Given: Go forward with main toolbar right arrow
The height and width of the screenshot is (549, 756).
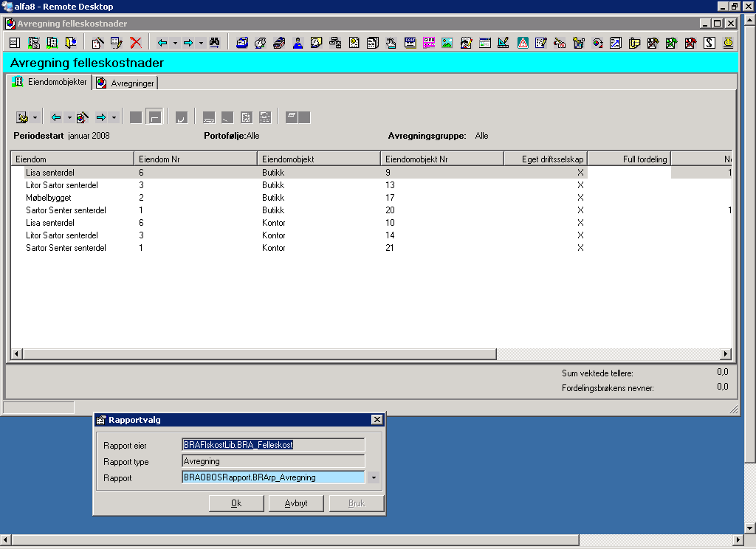Looking at the screenshot, I should (188, 43).
